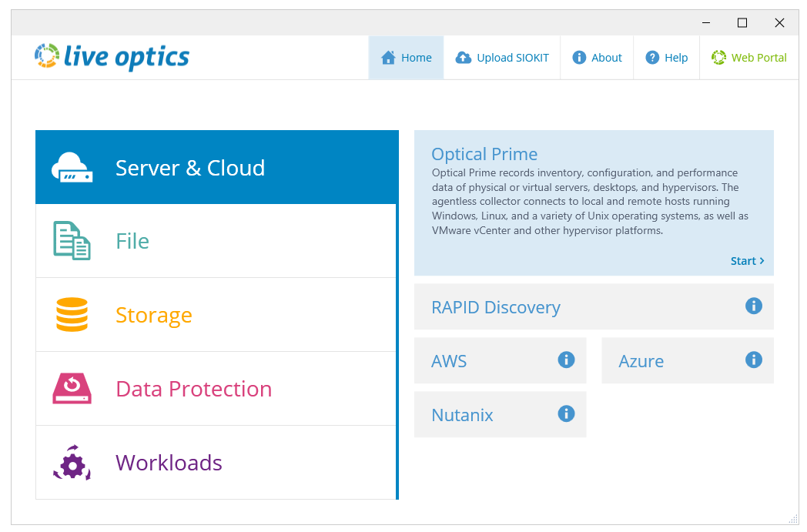Click the Workloads gear icon
Viewport: 807px width, 532px height.
[72, 463]
